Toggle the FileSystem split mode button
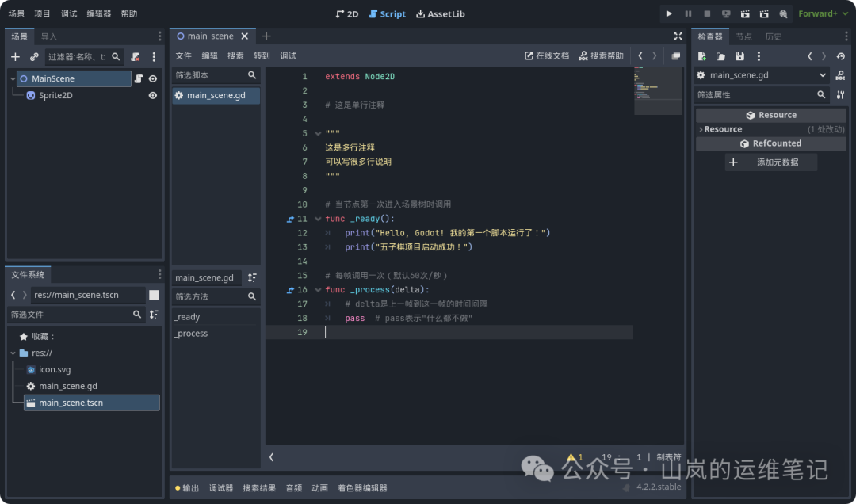This screenshot has height=504, width=856. 154,295
